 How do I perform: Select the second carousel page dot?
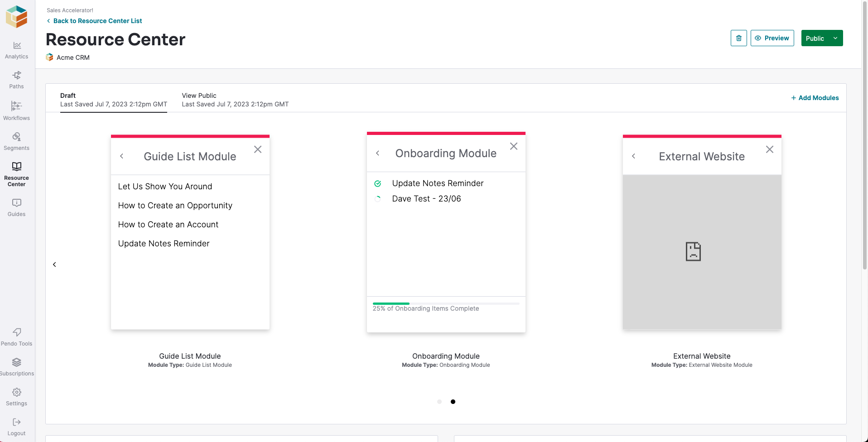click(x=453, y=402)
